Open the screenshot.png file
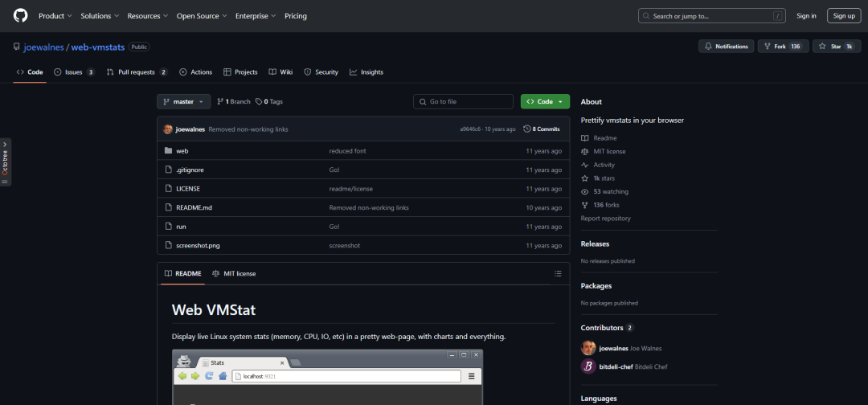Viewport: 868px width, 405px height. click(x=198, y=245)
